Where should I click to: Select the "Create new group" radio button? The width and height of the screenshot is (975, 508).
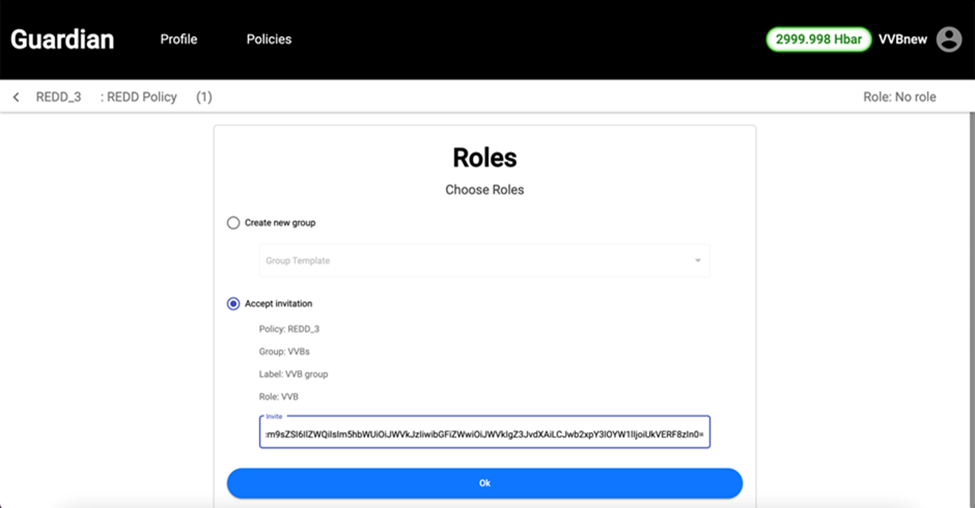click(233, 223)
